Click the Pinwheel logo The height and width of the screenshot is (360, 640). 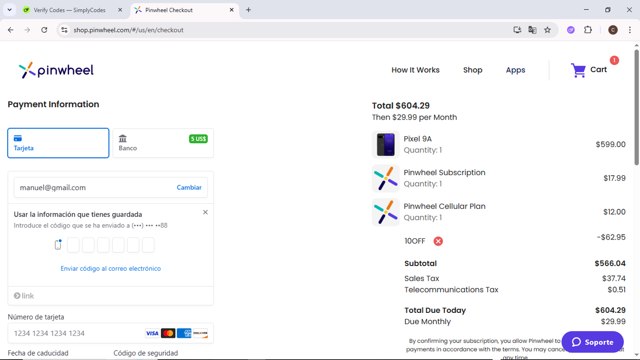point(56,70)
